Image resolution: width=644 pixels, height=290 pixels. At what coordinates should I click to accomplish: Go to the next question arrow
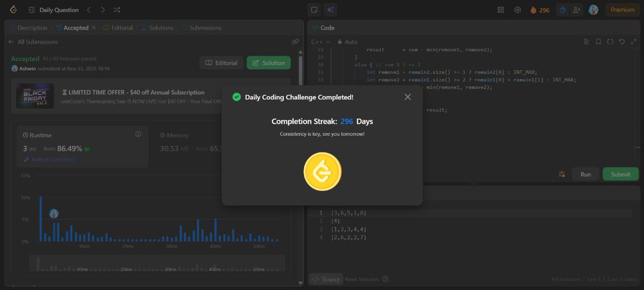103,10
